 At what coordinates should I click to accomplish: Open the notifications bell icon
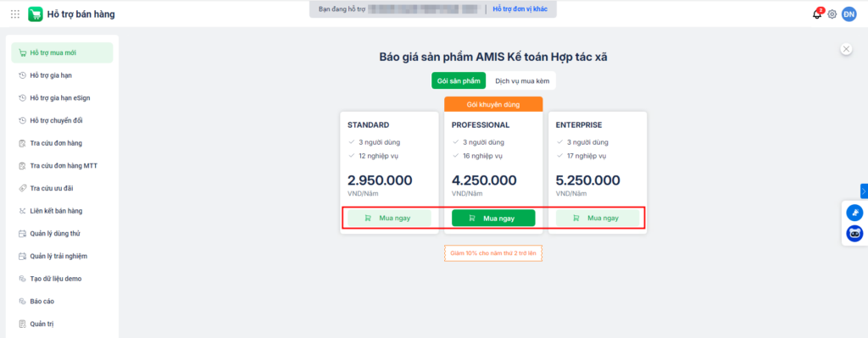(x=817, y=14)
